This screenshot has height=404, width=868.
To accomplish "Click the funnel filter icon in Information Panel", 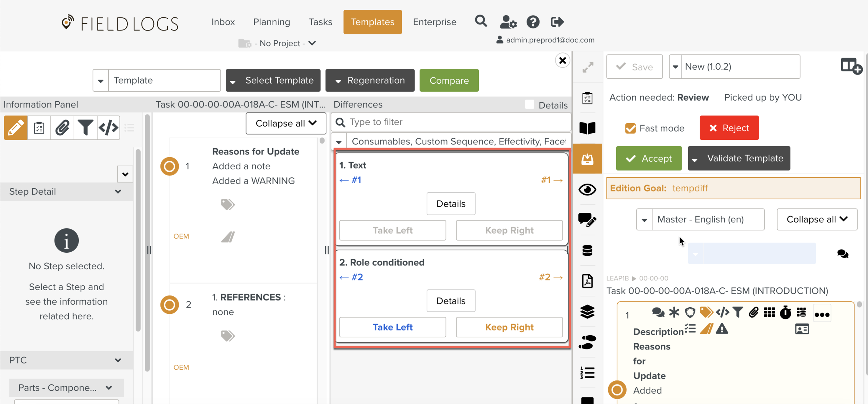I will coord(85,128).
